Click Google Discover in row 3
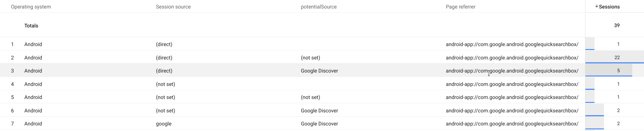The height and width of the screenshot is (131, 644). pos(319,71)
